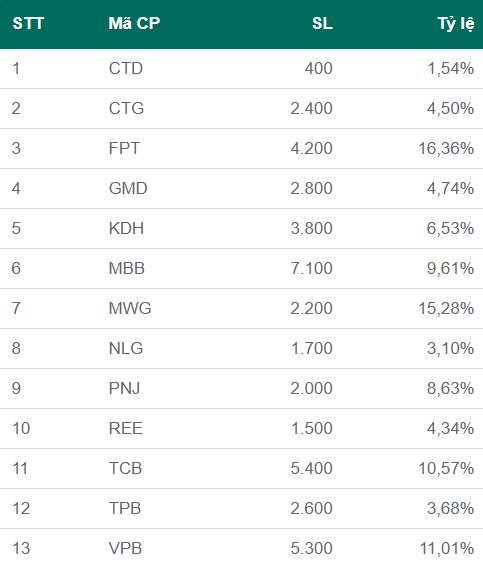Click the Tỷ lệ column header
Screen dimensions: 483x567
click(456, 24)
